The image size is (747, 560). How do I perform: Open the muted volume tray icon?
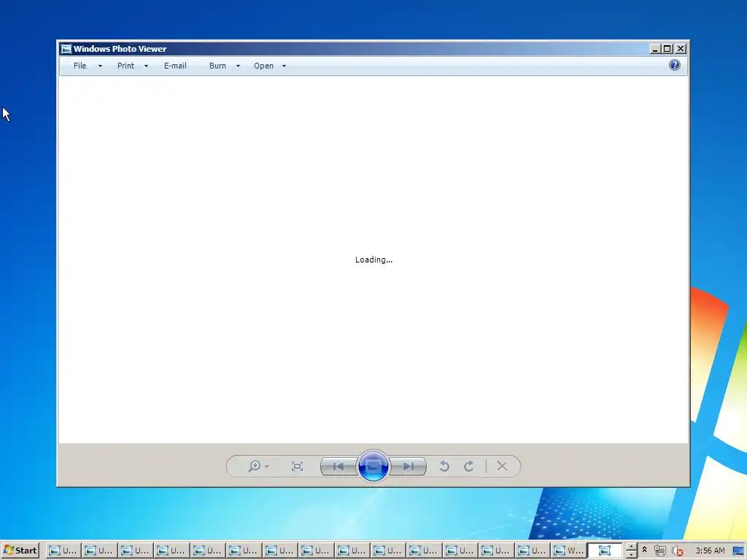click(x=678, y=551)
